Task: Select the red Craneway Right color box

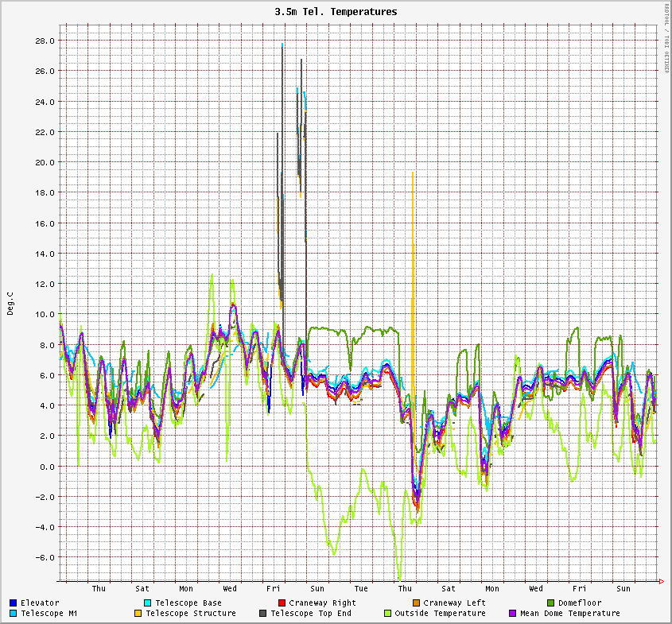Action: click(282, 603)
